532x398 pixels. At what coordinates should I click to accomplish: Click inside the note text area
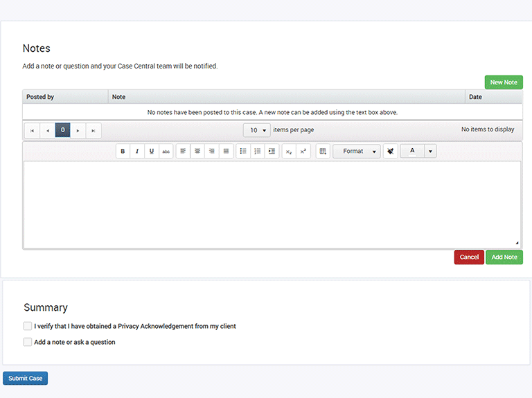272,204
